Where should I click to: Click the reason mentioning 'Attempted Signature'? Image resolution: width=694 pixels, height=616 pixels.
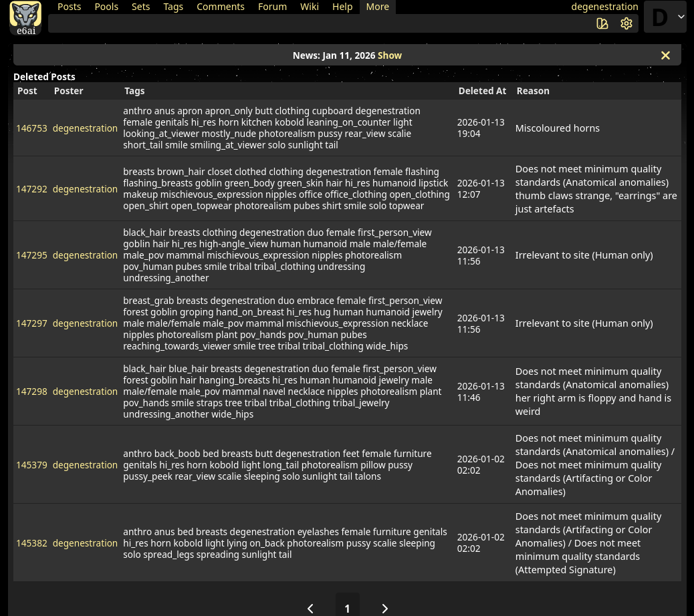(x=588, y=543)
